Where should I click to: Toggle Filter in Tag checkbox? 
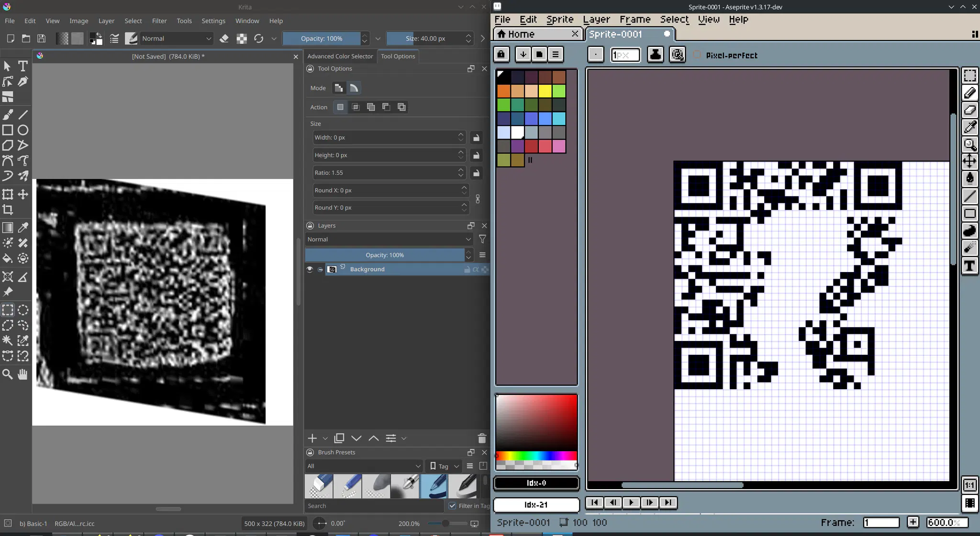coord(452,506)
